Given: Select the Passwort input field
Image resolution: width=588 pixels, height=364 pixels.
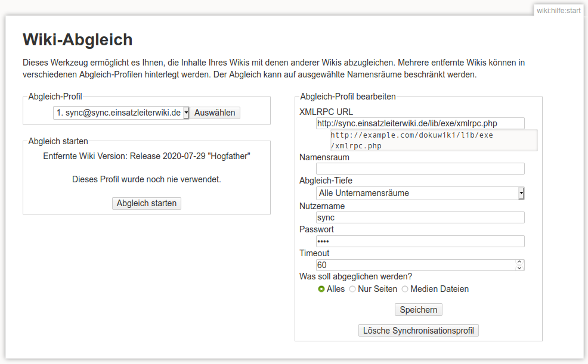Looking at the screenshot, I should 420,241.
